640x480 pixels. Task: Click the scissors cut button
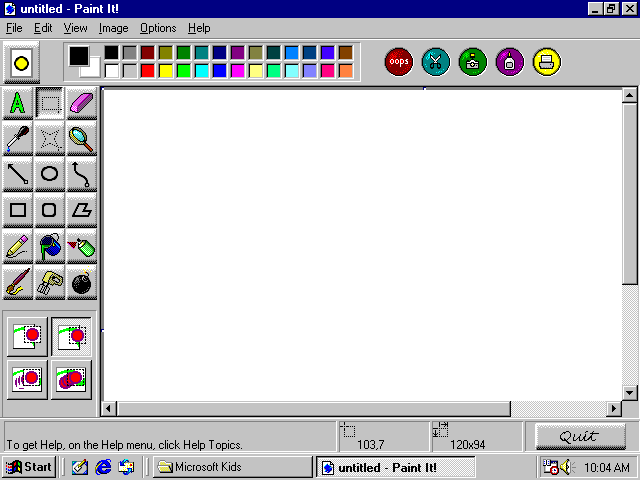436,61
